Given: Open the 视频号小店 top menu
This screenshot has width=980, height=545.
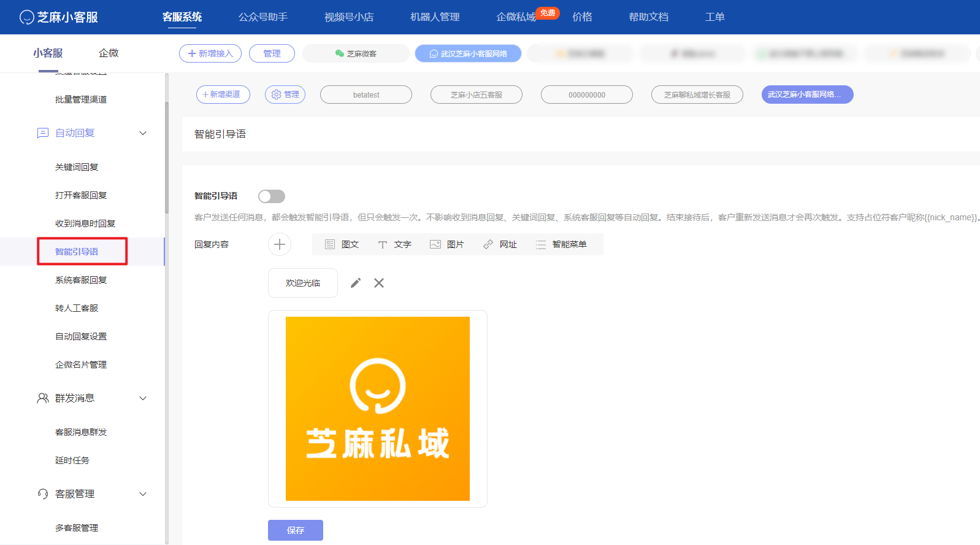Looking at the screenshot, I should pos(349,17).
